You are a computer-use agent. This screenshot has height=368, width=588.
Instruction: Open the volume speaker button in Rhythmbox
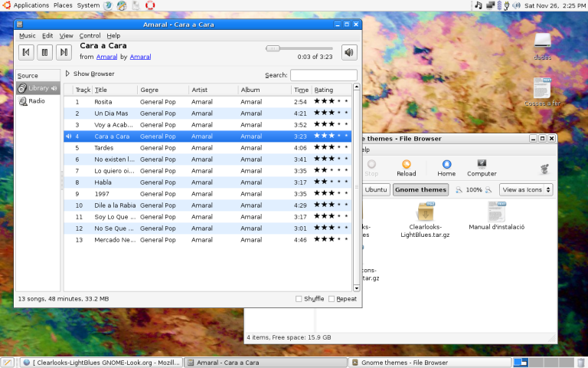(349, 52)
